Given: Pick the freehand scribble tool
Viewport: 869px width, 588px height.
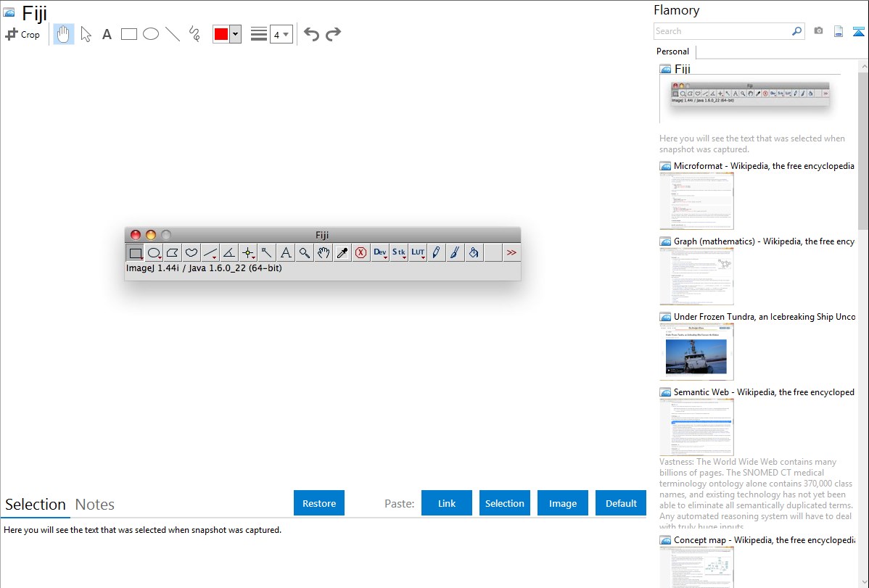Looking at the screenshot, I should 194,34.
